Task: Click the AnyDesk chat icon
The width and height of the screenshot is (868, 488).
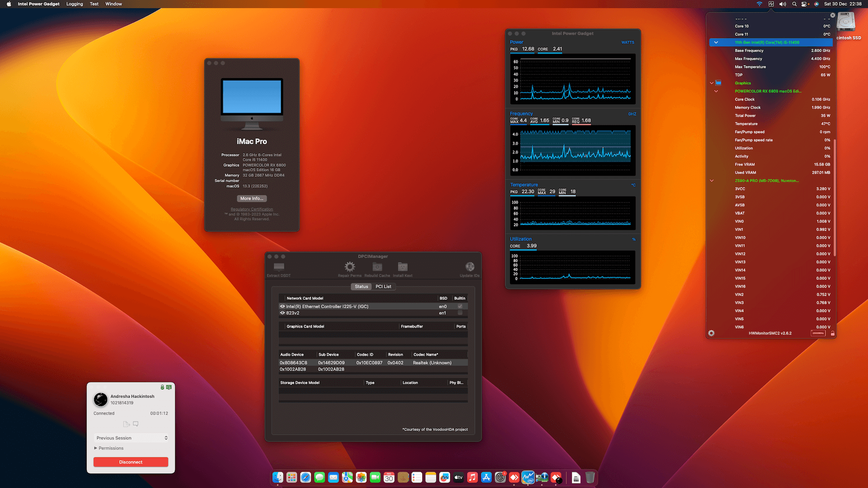Action: (136, 424)
